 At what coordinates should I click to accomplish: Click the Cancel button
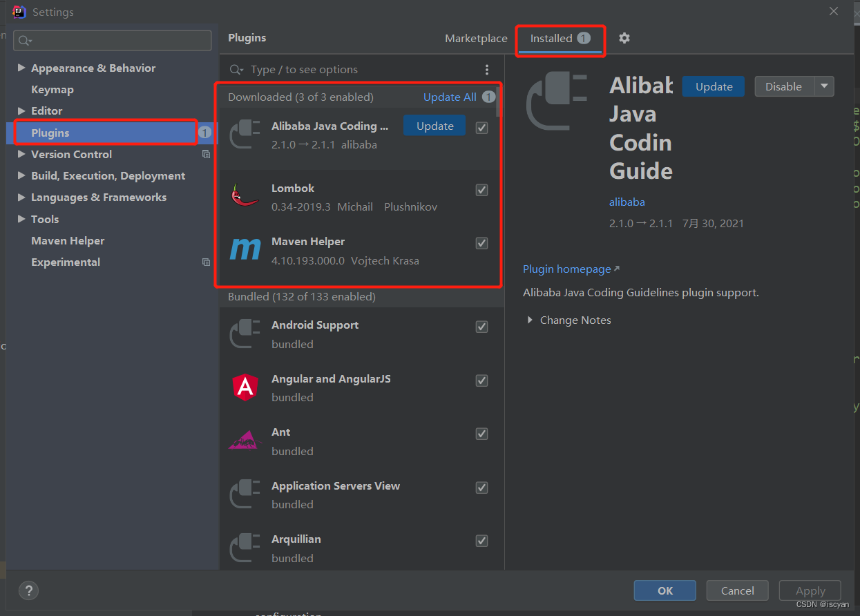coord(738,590)
